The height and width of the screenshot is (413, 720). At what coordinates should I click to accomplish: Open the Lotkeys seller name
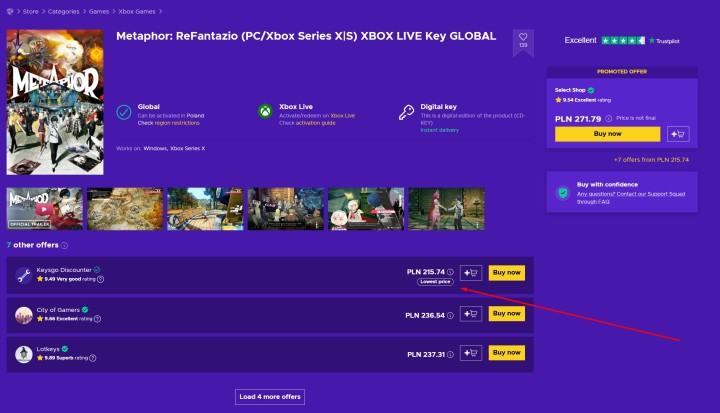[48, 349]
